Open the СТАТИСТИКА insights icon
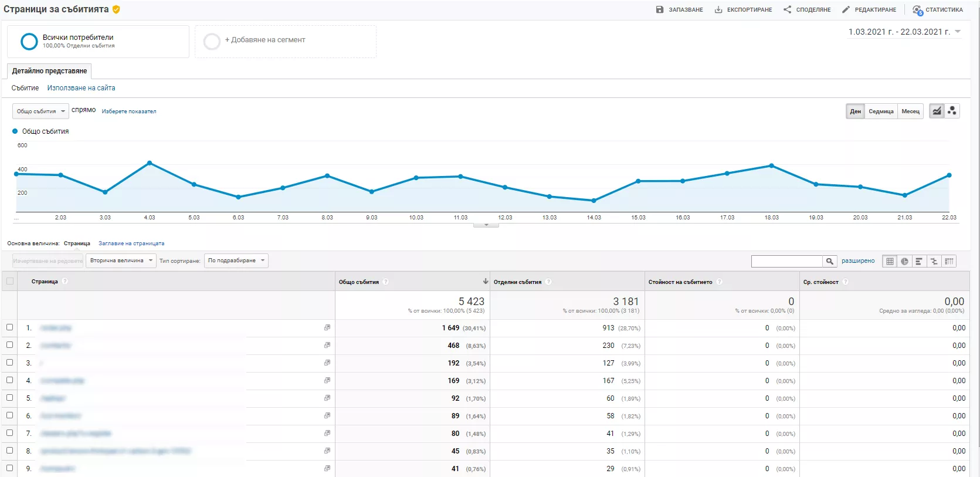980x477 pixels. point(918,10)
